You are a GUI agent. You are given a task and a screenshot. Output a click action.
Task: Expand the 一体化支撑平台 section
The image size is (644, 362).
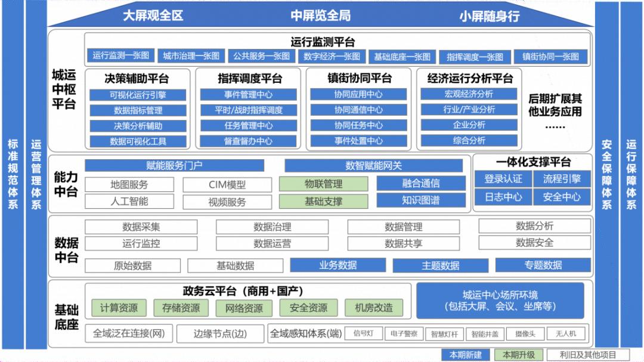pyautogui.click(x=532, y=162)
